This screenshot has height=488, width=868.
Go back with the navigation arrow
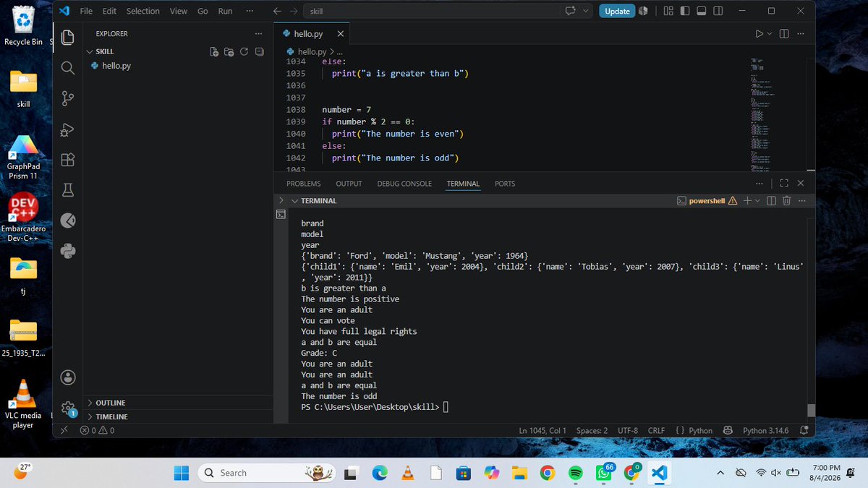(277, 11)
